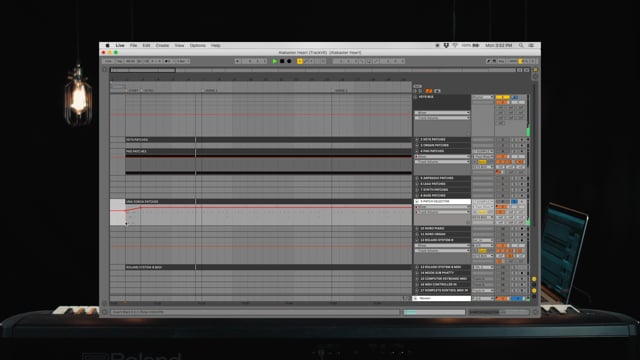Activate the Draw Mode pencil icon

(x=488, y=61)
